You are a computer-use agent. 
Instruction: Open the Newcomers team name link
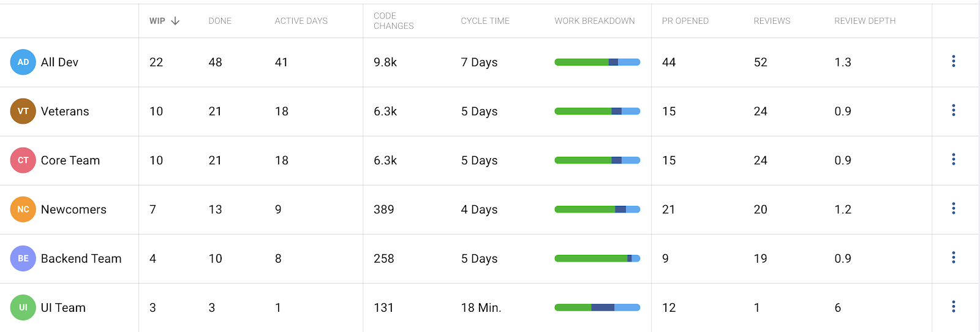73,209
